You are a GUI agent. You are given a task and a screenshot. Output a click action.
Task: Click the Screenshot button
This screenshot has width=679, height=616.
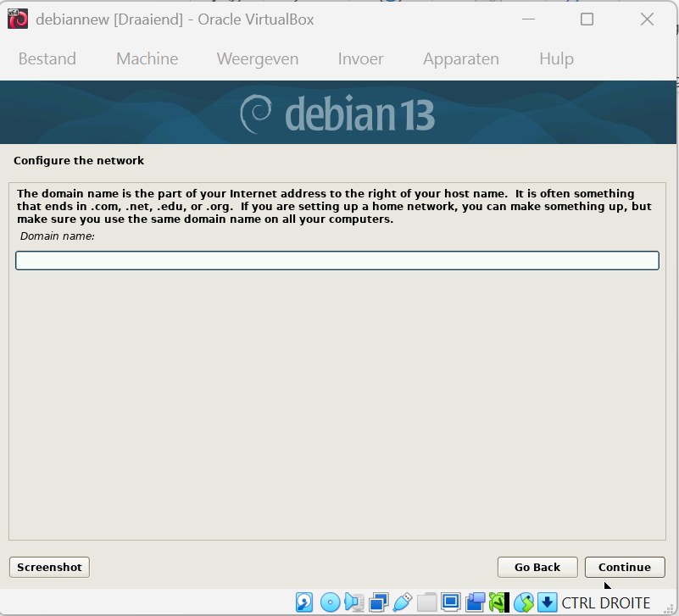tap(49, 567)
